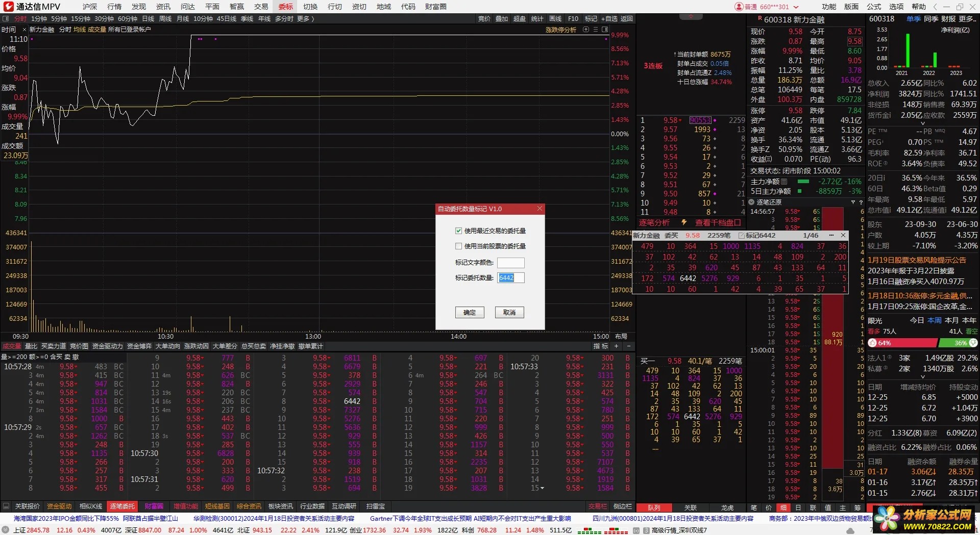Click the filter funnel icon in 逐笔还原

point(853,202)
